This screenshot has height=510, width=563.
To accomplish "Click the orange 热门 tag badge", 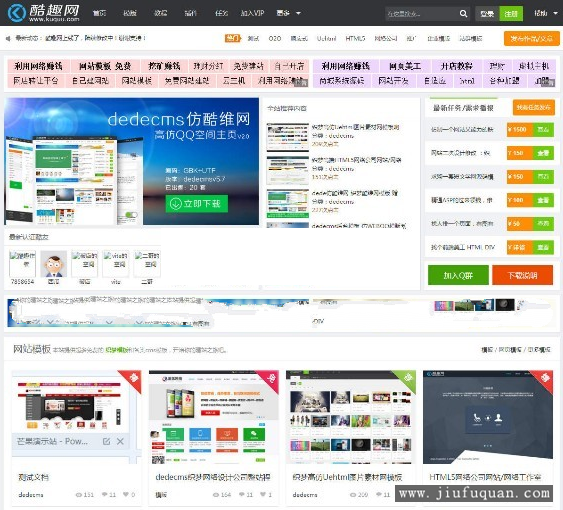I will click(x=233, y=38).
